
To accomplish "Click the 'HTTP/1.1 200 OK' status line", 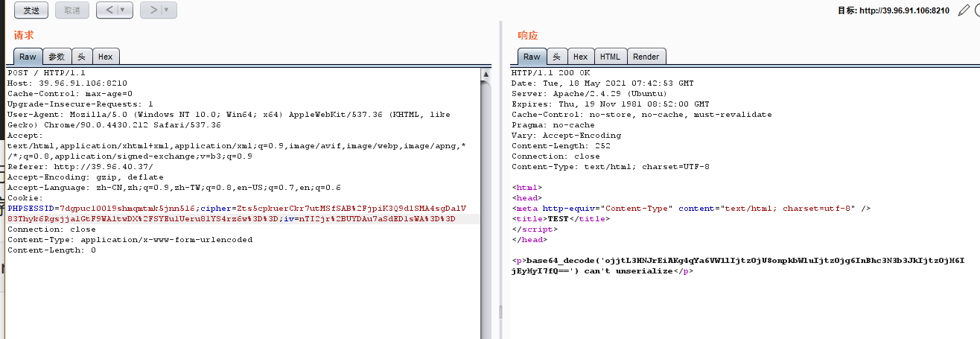I will tap(550, 73).
